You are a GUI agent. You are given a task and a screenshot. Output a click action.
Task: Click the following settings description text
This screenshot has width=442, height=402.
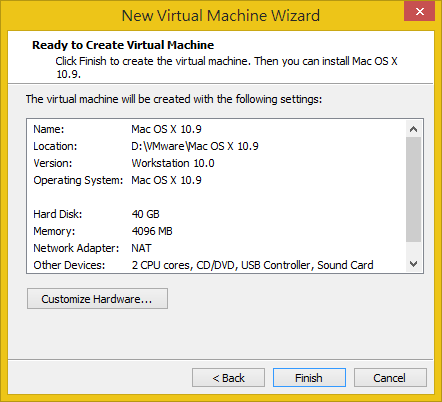174,99
